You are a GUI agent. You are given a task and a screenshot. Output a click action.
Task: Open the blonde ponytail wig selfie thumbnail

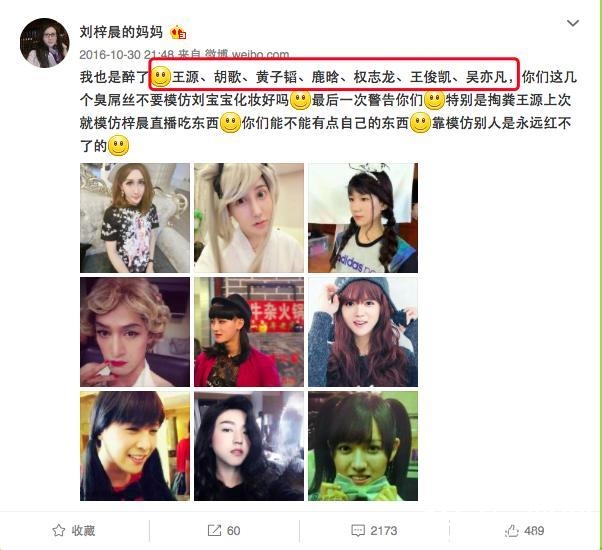(x=249, y=218)
